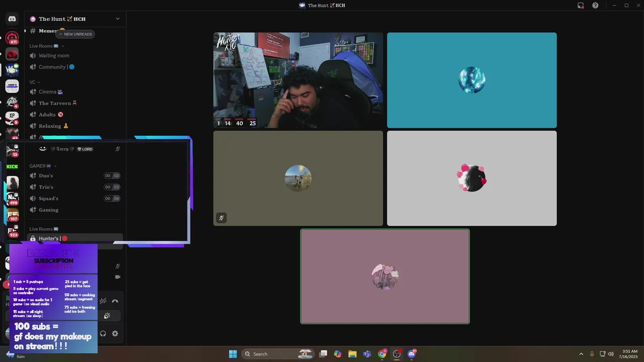This screenshot has height=362, width=644.
Task: Disconnect from voice with the hang-up icon
Action: [115, 301]
